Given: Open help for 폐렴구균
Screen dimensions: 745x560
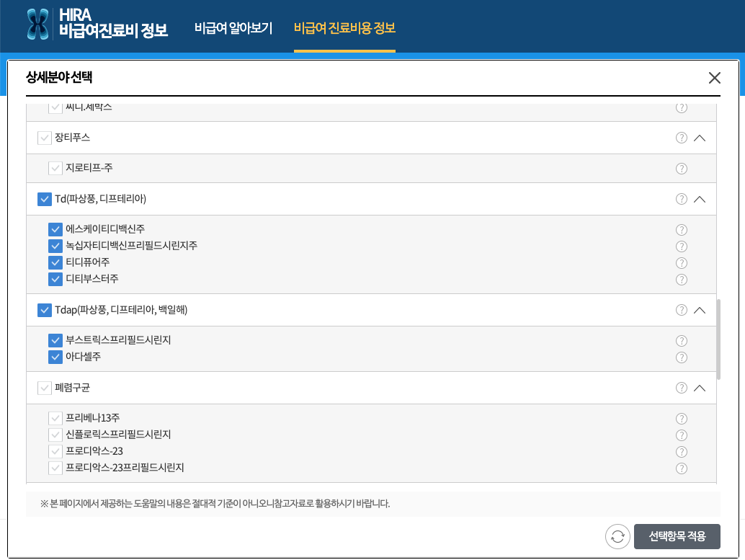Looking at the screenshot, I should (x=681, y=388).
